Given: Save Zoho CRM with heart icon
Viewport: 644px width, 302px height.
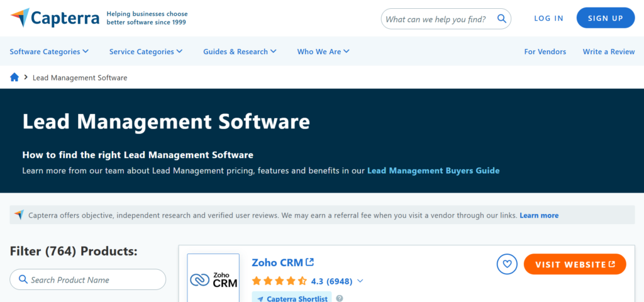Looking at the screenshot, I should pos(507,264).
